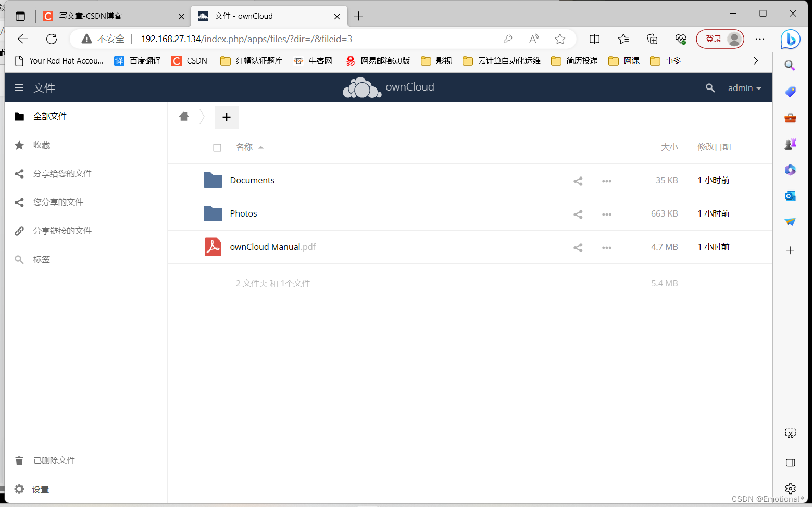Open more actions for Documents

[x=607, y=181]
